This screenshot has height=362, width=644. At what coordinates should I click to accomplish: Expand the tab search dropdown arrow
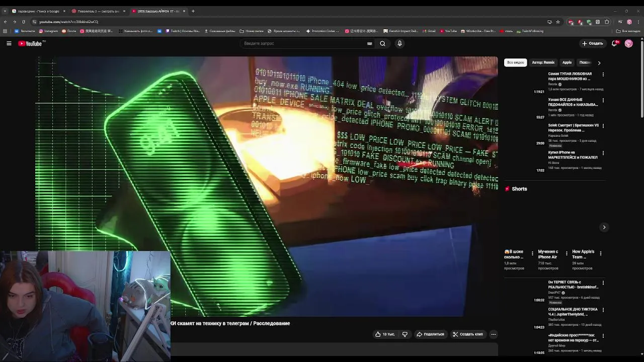[x=5, y=11]
